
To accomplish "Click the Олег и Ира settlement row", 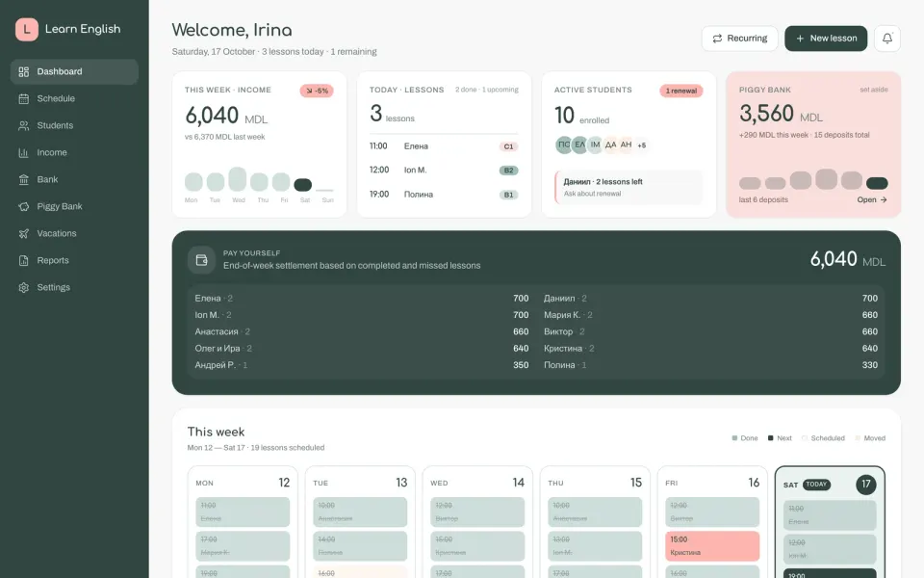I will tap(362, 349).
